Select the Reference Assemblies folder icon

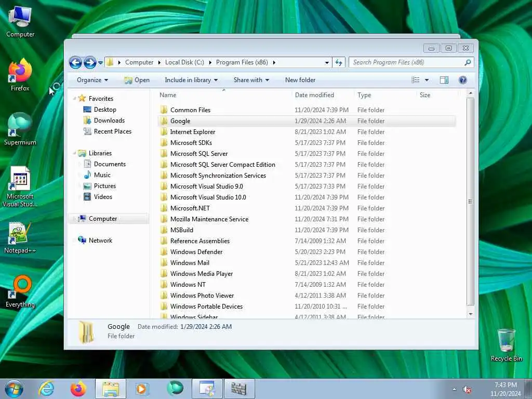(x=164, y=241)
